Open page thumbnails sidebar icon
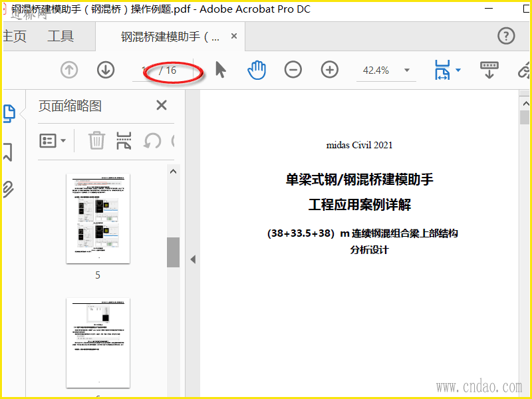This screenshot has width=532, height=399. (9, 114)
